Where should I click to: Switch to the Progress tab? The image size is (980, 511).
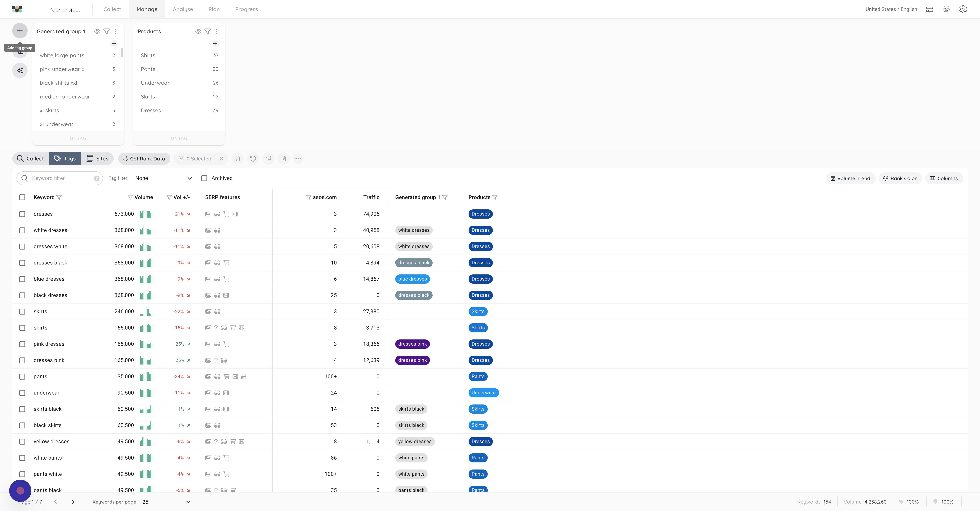click(247, 9)
